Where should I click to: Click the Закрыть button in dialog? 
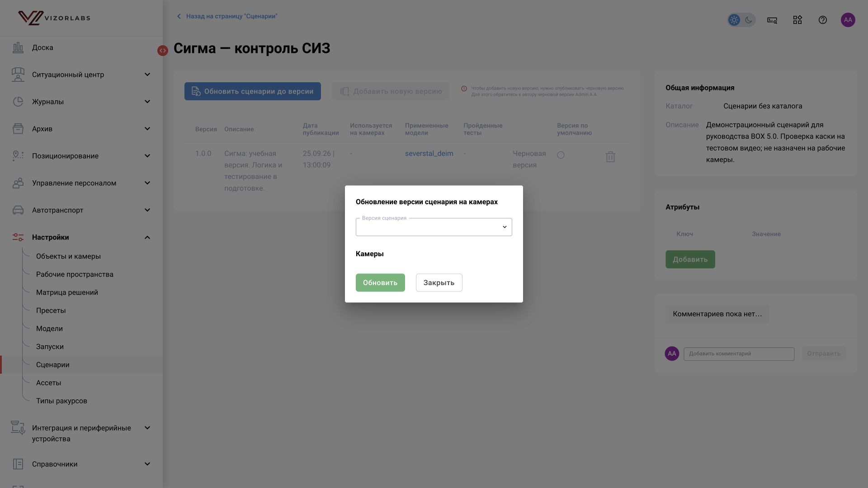(x=439, y=282)
